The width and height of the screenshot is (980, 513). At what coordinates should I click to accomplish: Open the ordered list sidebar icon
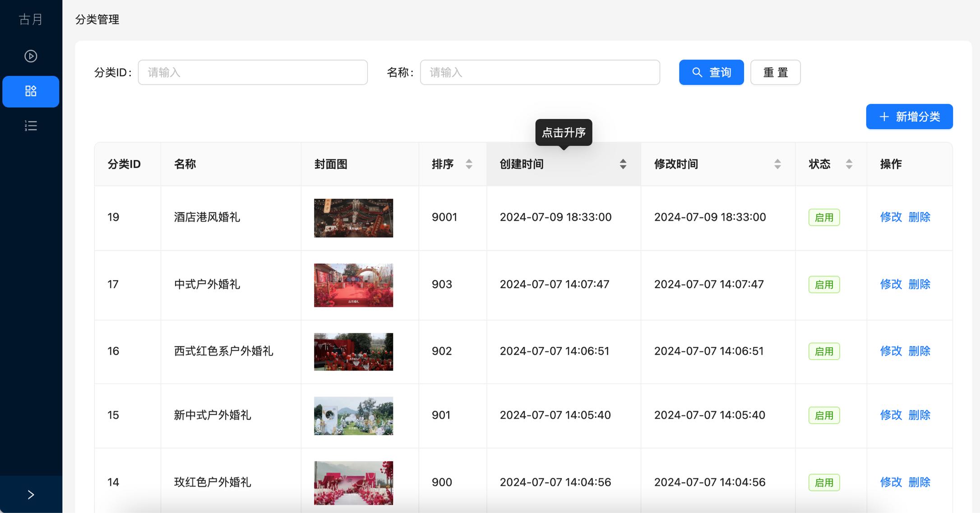[31, 125]
